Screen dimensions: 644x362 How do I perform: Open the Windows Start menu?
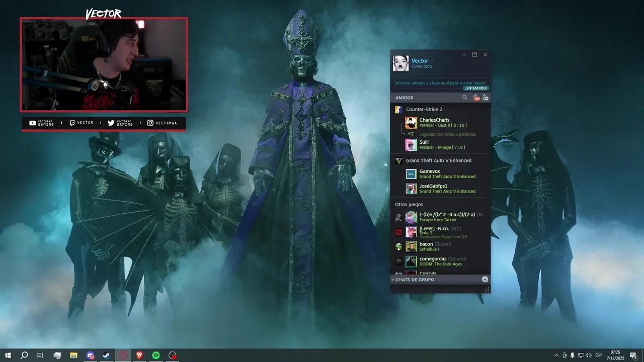8,355
